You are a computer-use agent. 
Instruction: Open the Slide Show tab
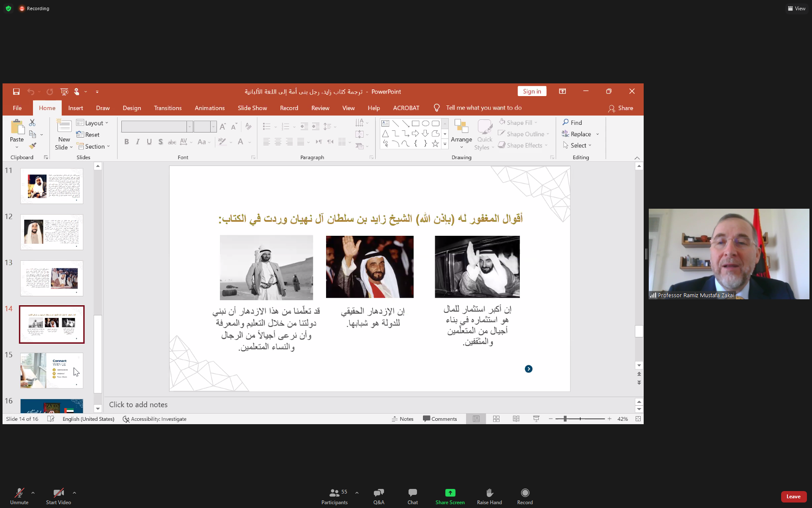pyautogui.click(x=252, y=108)
